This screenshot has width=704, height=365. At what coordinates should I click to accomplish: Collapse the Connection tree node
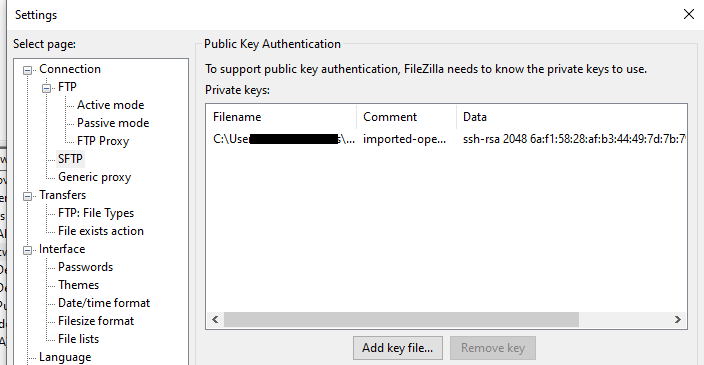(27, 70)
